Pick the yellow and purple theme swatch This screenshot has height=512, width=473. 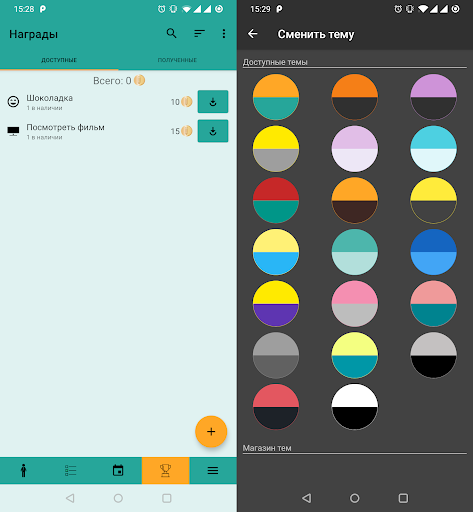(276, 303)
